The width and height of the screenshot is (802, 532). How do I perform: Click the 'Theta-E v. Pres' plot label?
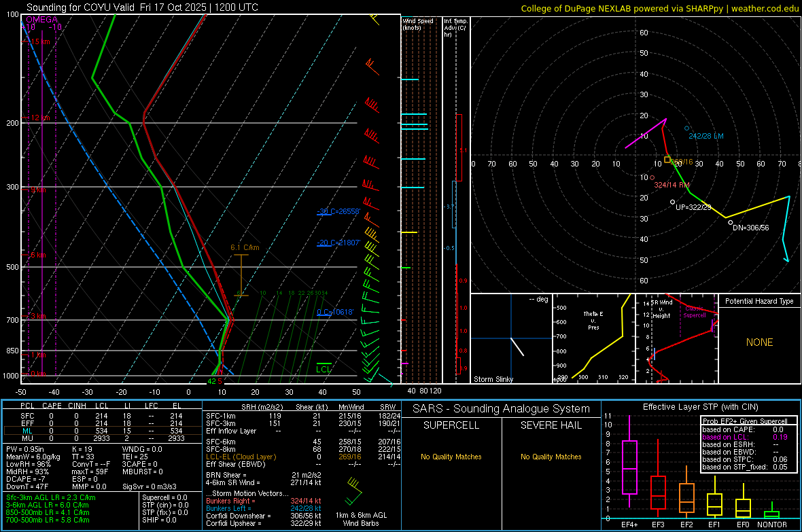point(593,320)
